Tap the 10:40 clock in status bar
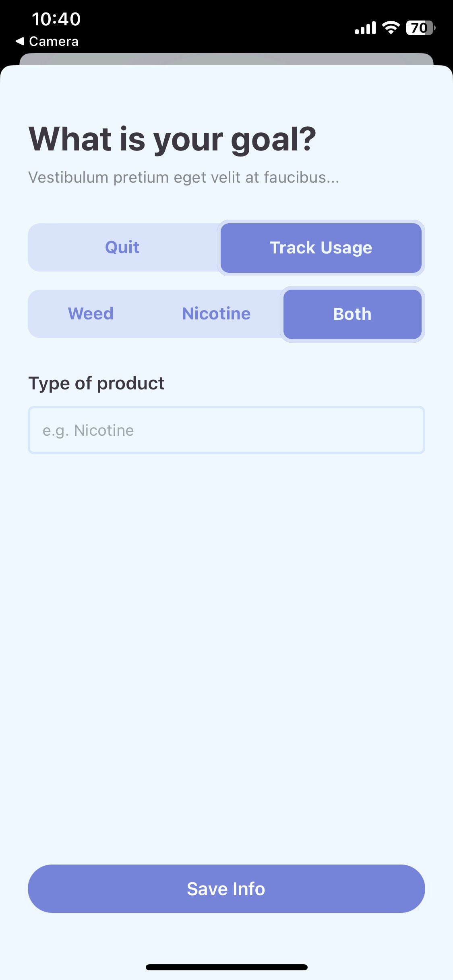The width and height of the screenshot is (453, 980). click(x=56, y=19)
